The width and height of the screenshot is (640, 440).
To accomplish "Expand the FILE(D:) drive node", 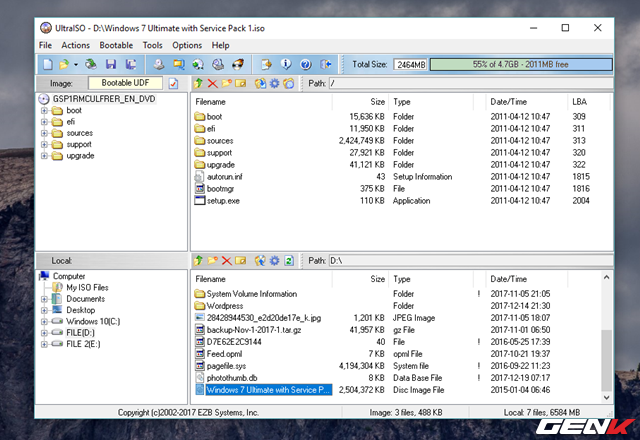I will (x=44, y=333).
